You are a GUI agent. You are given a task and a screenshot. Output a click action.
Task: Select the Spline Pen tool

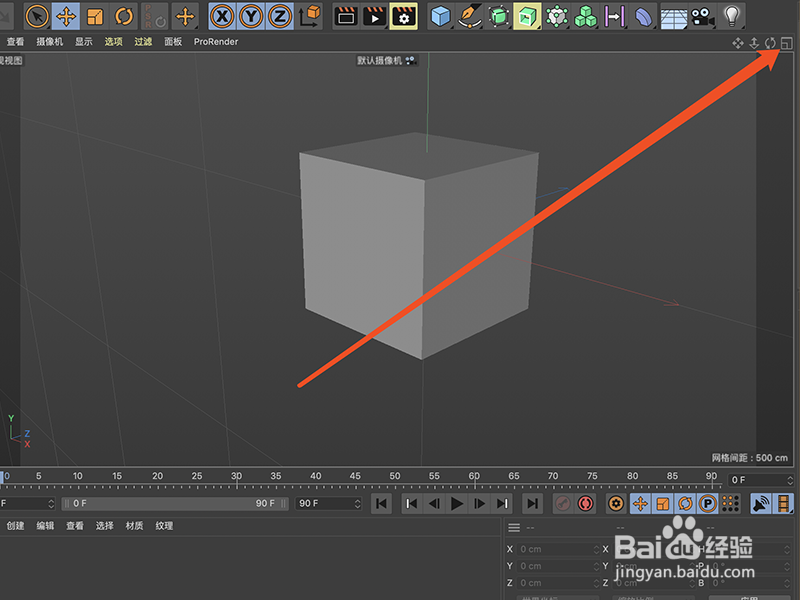coord(469,16)
